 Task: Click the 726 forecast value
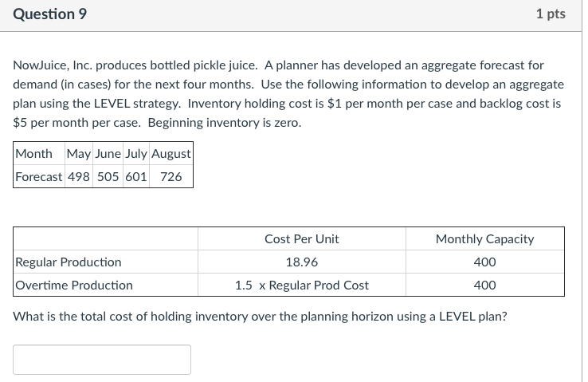tap(171, 176)
